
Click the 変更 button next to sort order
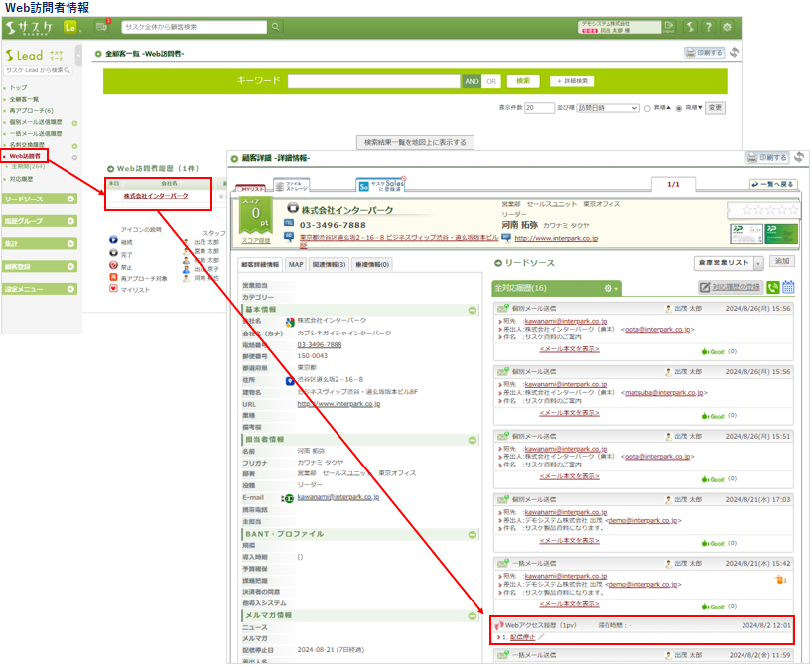click(715, 108)
